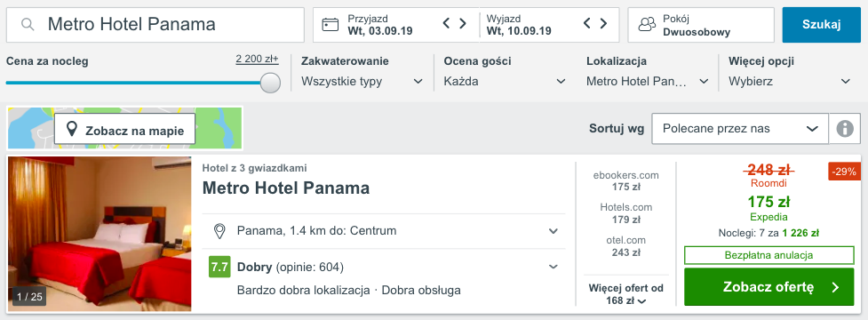Viewport: 868px width, 320px height.
Task: Click Hotel z 3 gwiazdkami label
Action: coord(255,168)
